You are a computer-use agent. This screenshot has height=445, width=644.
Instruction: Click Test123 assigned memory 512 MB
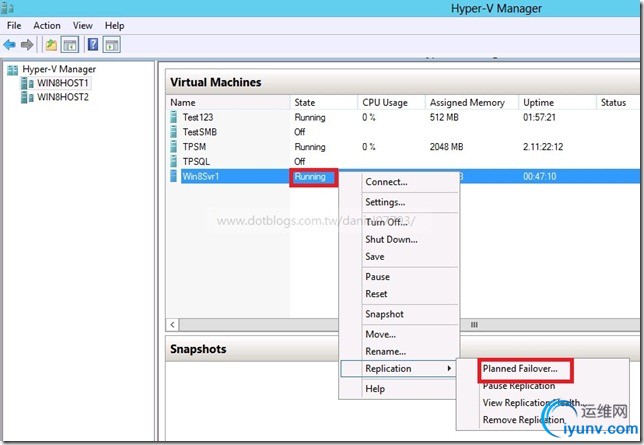point(444,118)
